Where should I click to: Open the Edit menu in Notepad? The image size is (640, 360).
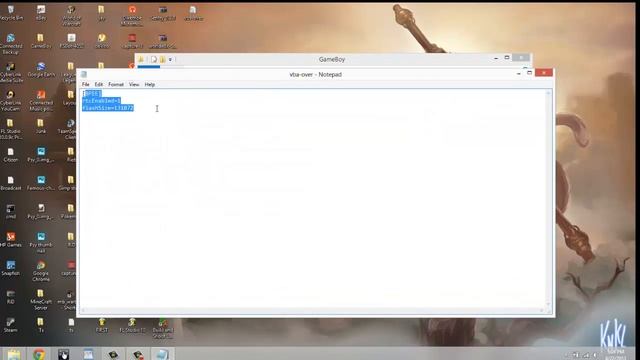coord(98,84)
